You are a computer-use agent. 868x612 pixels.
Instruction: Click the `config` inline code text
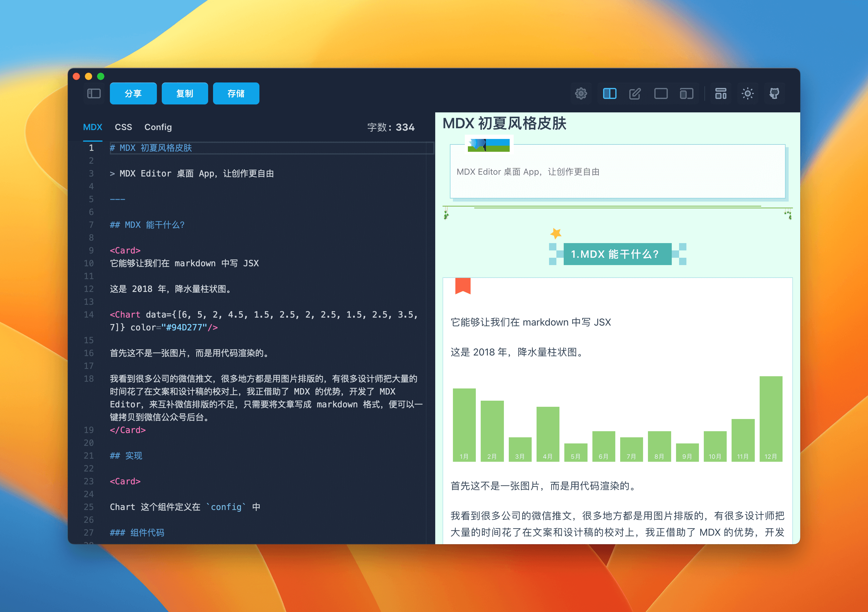[x=226, y=507]
